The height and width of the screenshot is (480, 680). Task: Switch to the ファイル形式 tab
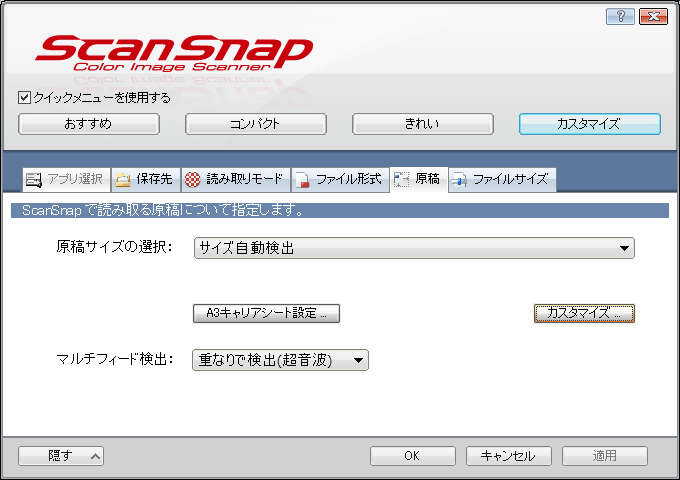tap(340, 180)
